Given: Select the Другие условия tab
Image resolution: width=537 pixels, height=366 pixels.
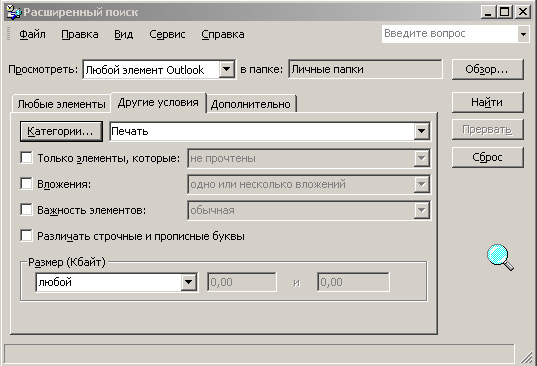Looking at the screenshot, I should tap(158, 102).
